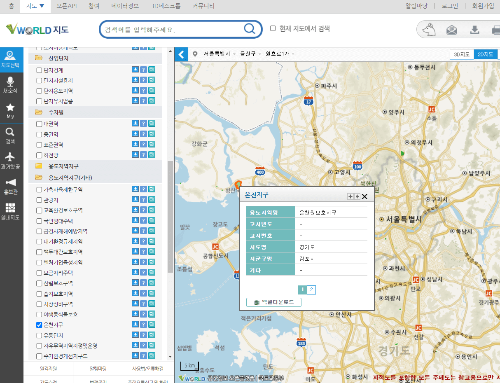The image size is (500, 383).
Task: Download the 단지경계 layer data
Action: click(135, 70)
